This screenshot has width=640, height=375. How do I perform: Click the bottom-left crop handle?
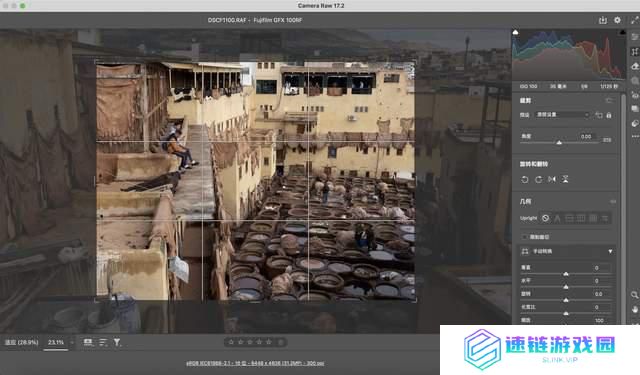click(x=96, y=301)
